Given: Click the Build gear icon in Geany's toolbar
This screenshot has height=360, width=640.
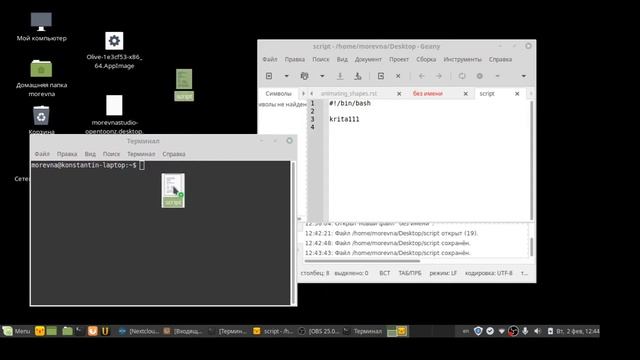Looking at the screenshot, I should pyautogui.click(x=480, y=76).
